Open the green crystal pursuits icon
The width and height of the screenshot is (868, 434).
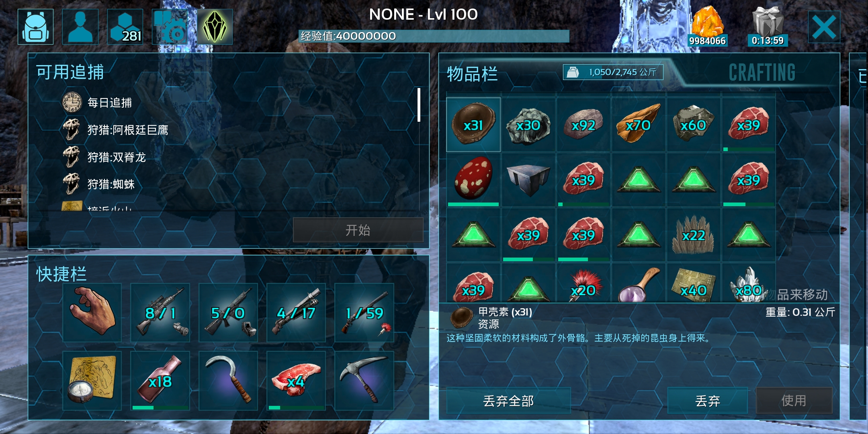(215, 27)
